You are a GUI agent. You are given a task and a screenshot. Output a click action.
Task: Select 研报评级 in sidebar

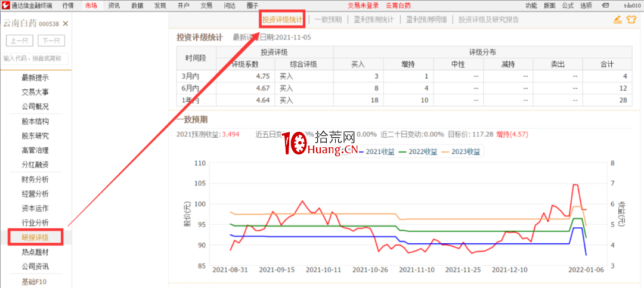35,237
